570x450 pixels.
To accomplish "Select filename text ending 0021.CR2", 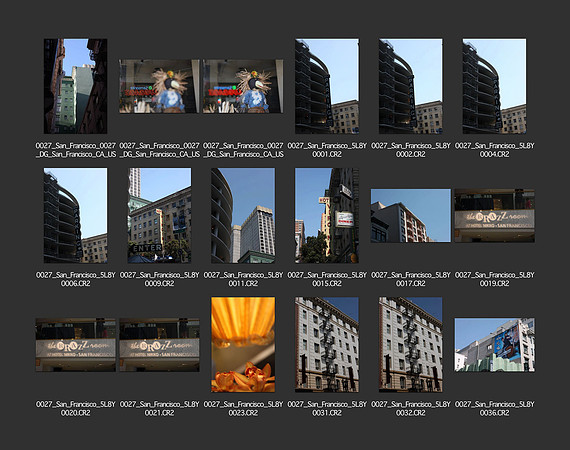I will pos(160,408).
